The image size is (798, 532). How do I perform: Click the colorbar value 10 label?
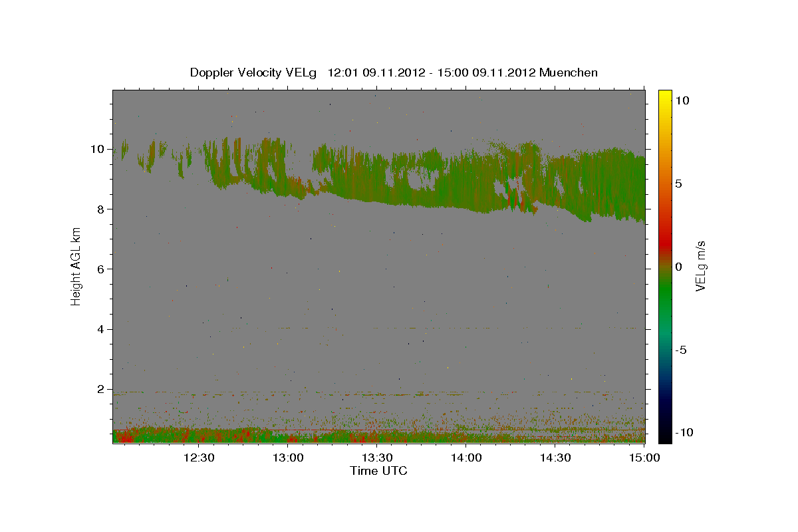(x=682, y=100)
